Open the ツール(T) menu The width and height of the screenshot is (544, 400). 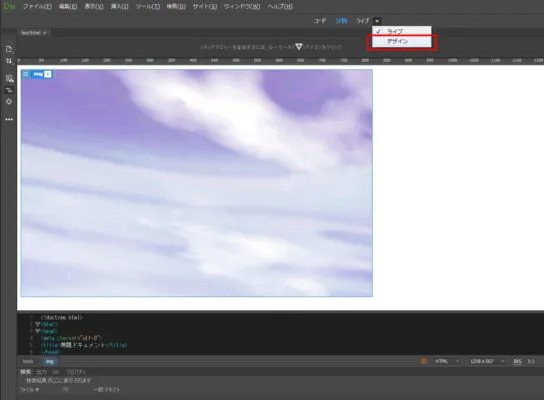pyautogui.click(x=148, y=7)
